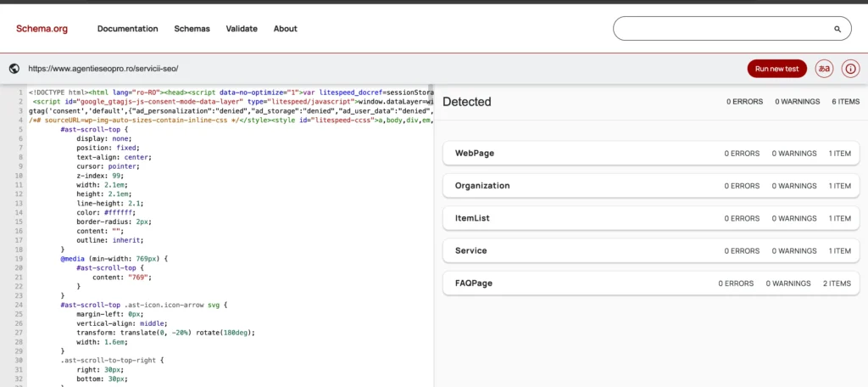Screen dimensions: 868x387
Task: Expand the ItemList result card
Action: tap(651, 218)
